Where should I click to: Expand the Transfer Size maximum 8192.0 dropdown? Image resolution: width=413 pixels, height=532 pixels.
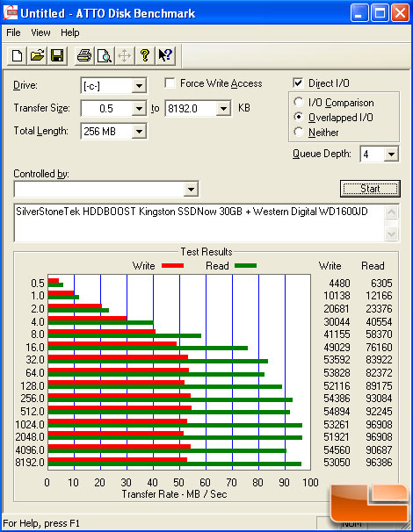click(x=223, y=109)
